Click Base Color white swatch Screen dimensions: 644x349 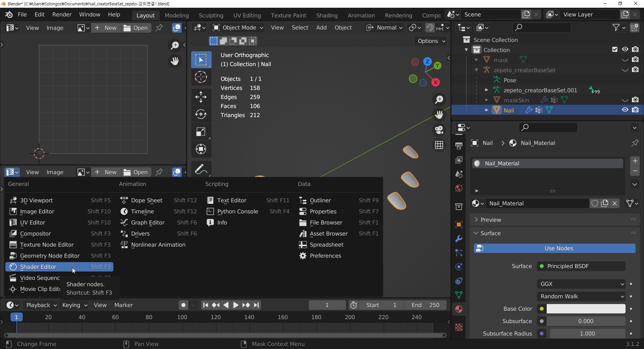(586, 309)
